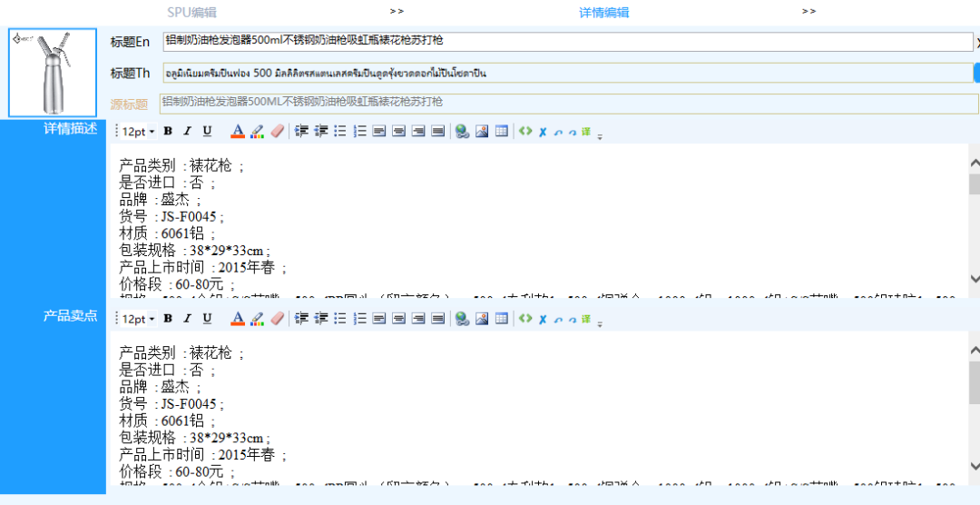Align text right in 详情描述 toolbar
The width and height of the screenshot is (980, 505).
coord(418,131)
